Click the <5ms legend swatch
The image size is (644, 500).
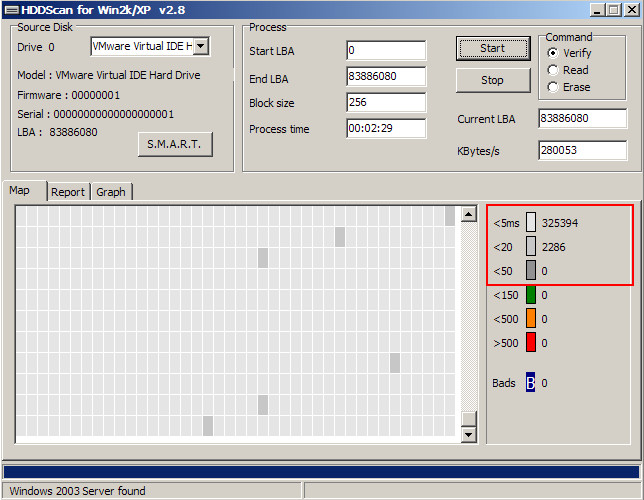click(531, 222)
